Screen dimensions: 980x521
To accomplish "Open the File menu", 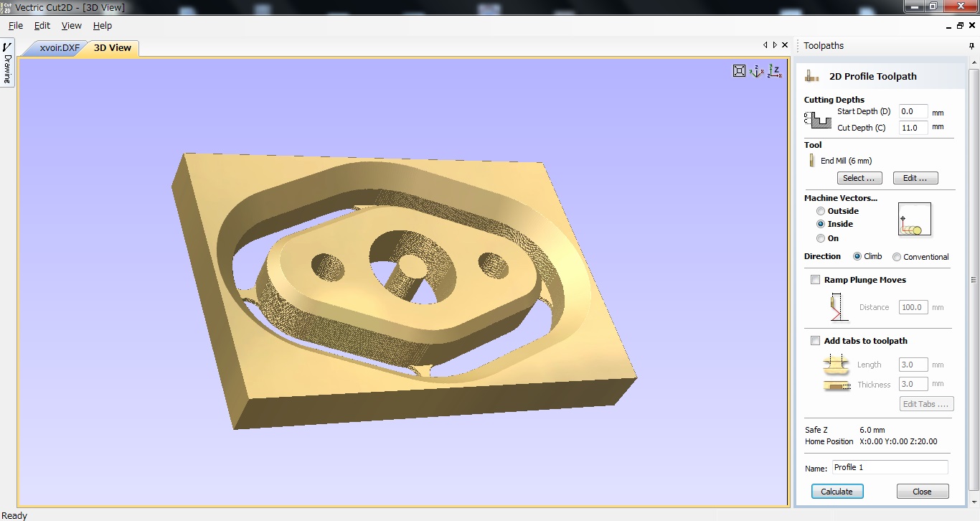I will (x=15, y=26).
